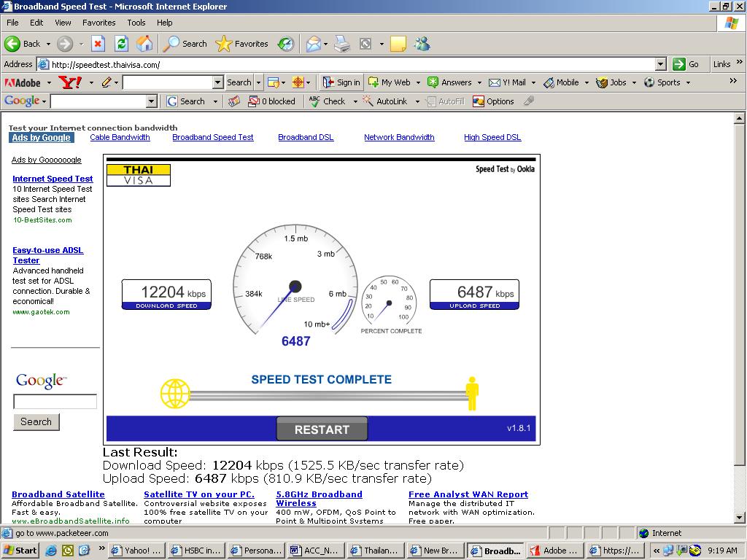Expand the Y! Mail dropdown arrow
Image resolution: width=747 pixels, height=560 pixels.
533,82
